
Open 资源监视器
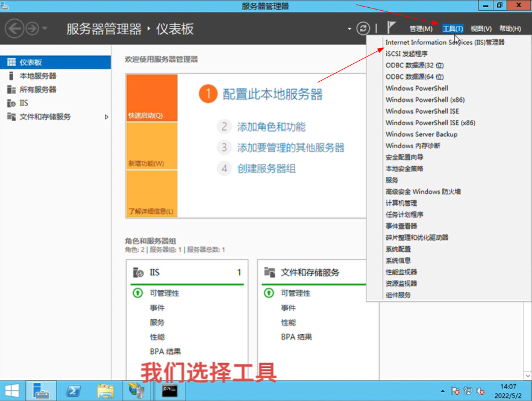(x=401, y=284)
